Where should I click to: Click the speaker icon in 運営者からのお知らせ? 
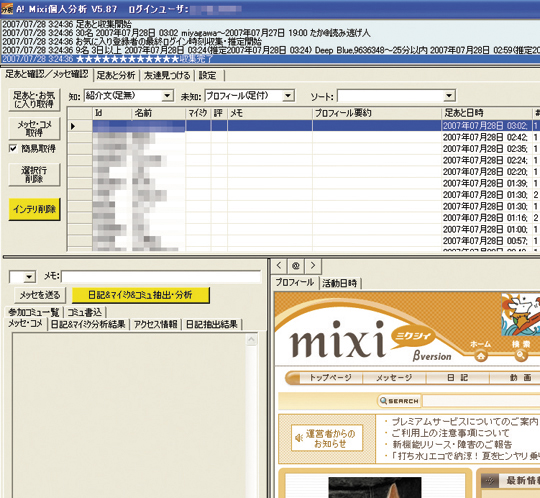(x=299, y=438)
